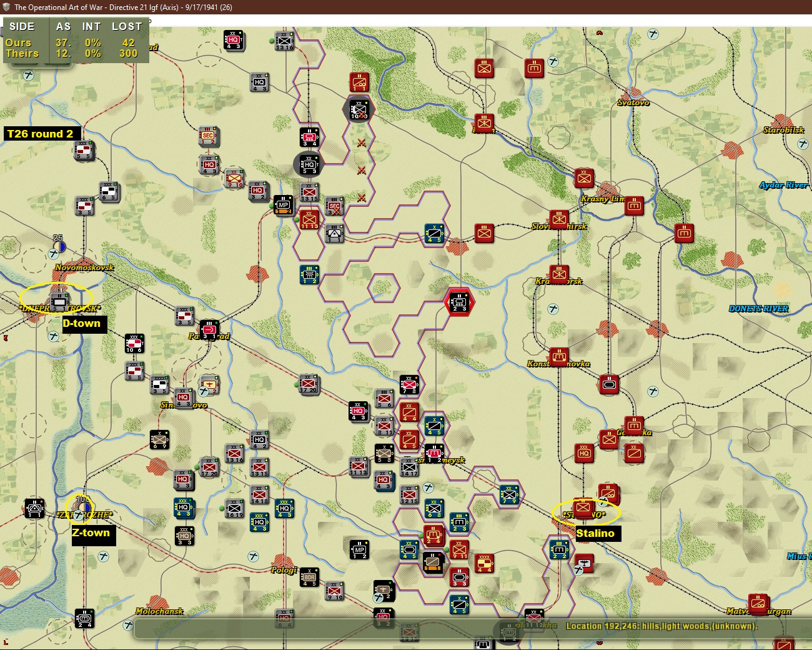Viewport: 812px width, 650px height.
Task: Click the black 2-4 artillery south of Zaporozhye
Action: pos(84,618)
